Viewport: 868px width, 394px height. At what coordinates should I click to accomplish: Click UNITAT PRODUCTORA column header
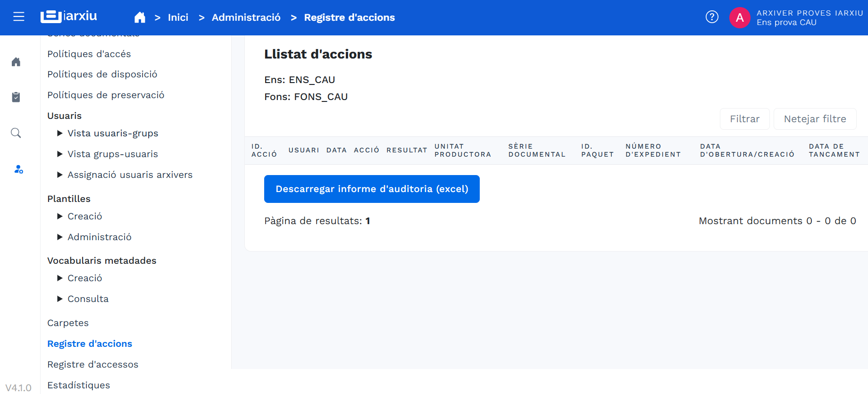coord(463,150)
